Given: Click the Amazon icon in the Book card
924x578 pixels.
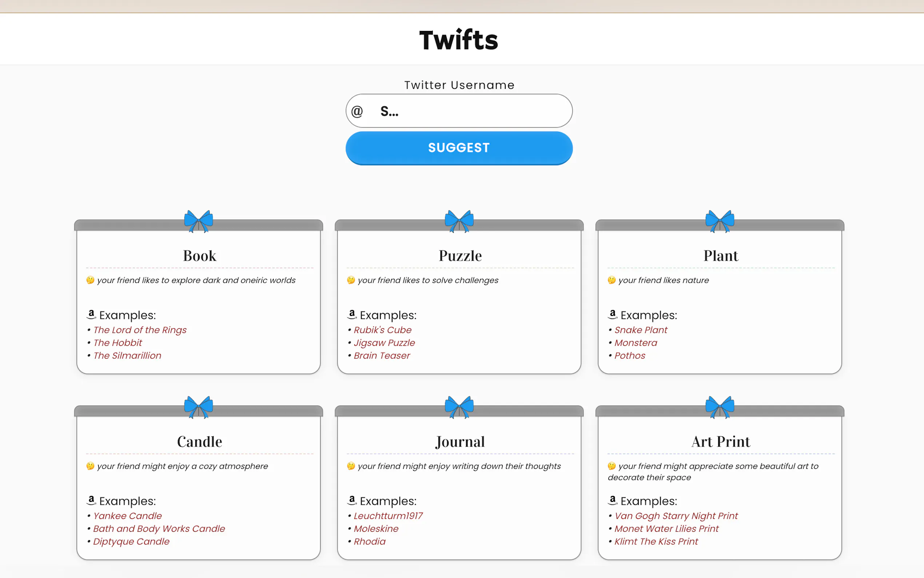Looking at the screenshot, I should [x=91, y=314].
